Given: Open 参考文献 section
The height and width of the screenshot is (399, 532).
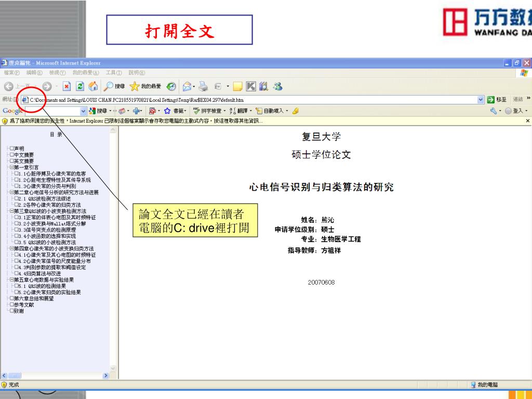Looking at the screenshot, I should (x=24, y=304).
